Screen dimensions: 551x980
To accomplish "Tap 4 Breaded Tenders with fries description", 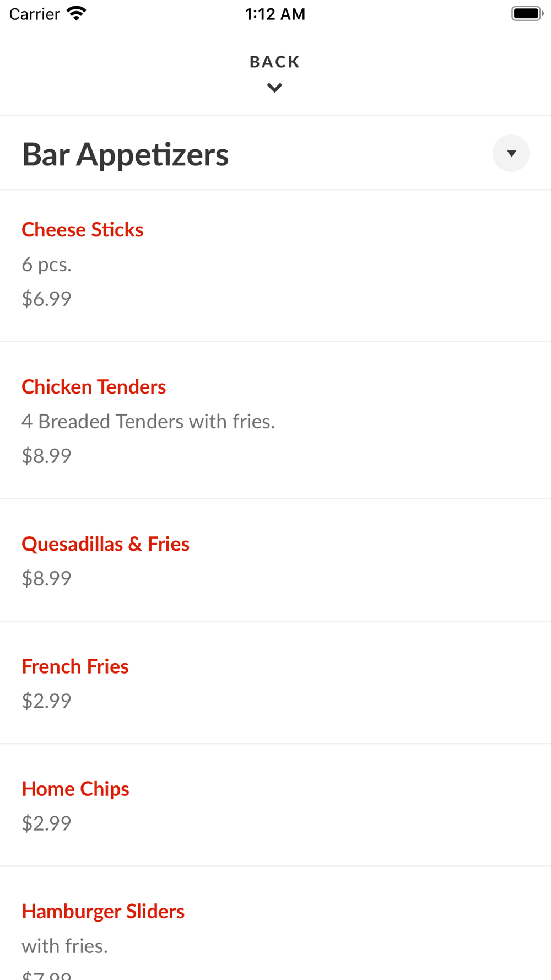I will [148, 422].
